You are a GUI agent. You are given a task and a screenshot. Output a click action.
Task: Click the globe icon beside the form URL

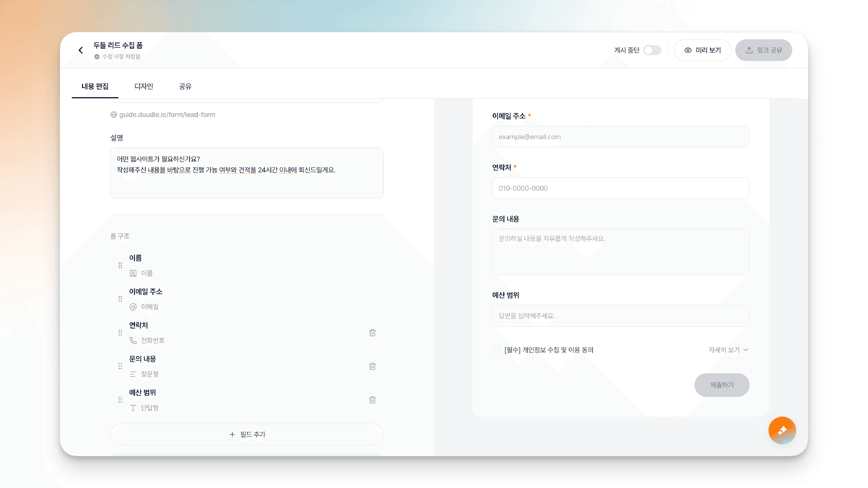tap(113, 115)
